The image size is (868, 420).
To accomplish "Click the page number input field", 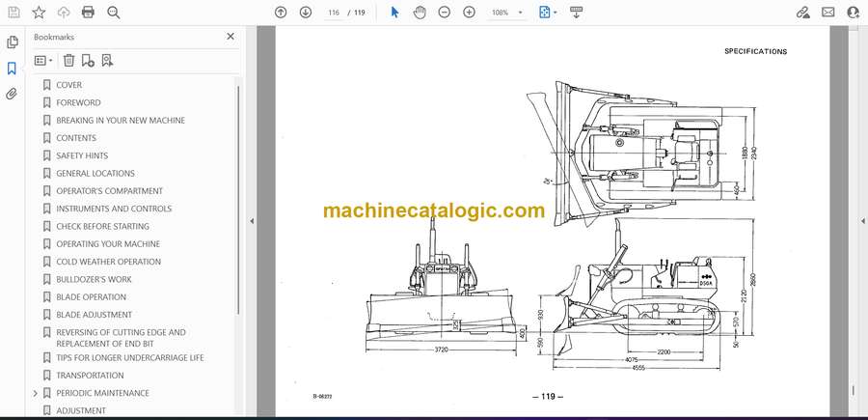I will point(334,13).
